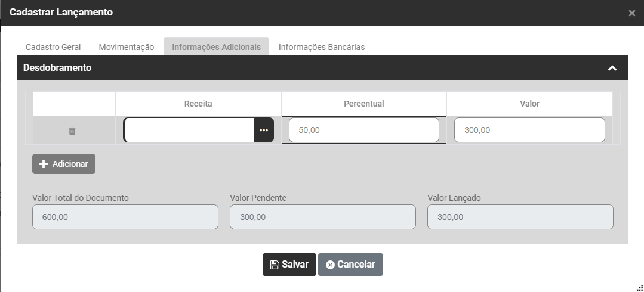The width and height of the screenshot is (644, 292).
Task: Switch to the Cadastro Geral tab
Action: pyautogui.click(x=53, y=47)
